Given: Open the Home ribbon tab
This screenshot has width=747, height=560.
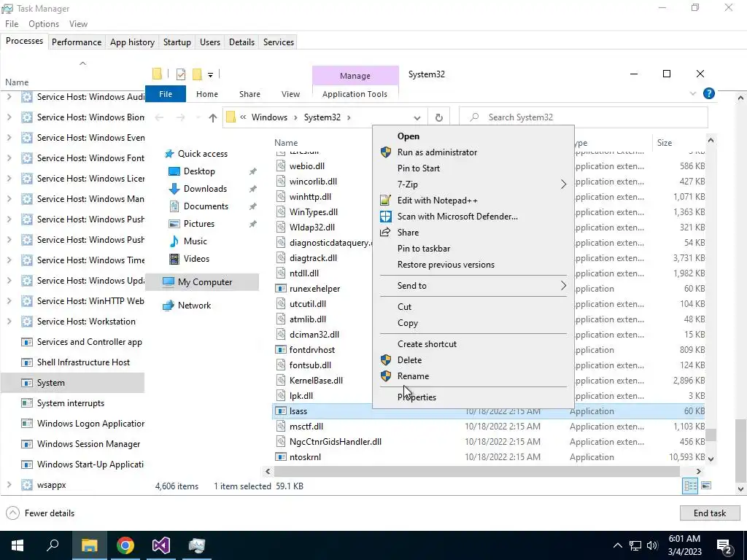Looking at the screenshot, I should click(x=206, y=94).
